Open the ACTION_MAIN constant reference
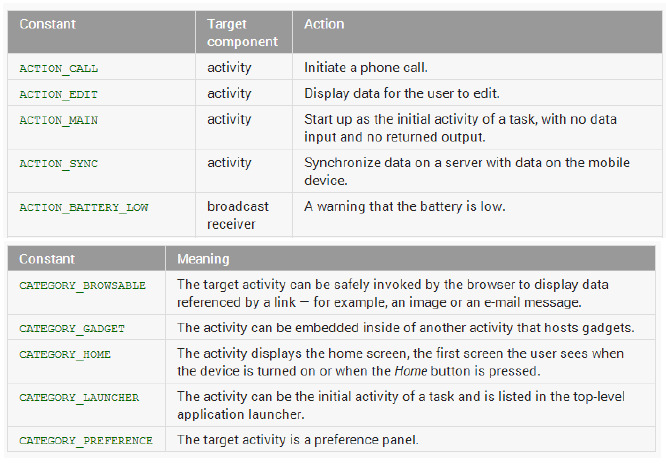The image size is (666, 467). click(59, 120)
